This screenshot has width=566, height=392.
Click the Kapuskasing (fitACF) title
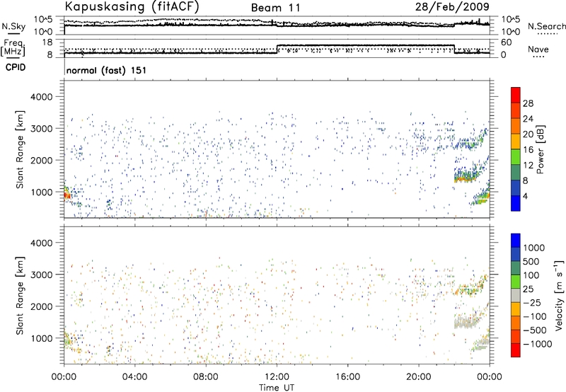[x=132, y=6]
